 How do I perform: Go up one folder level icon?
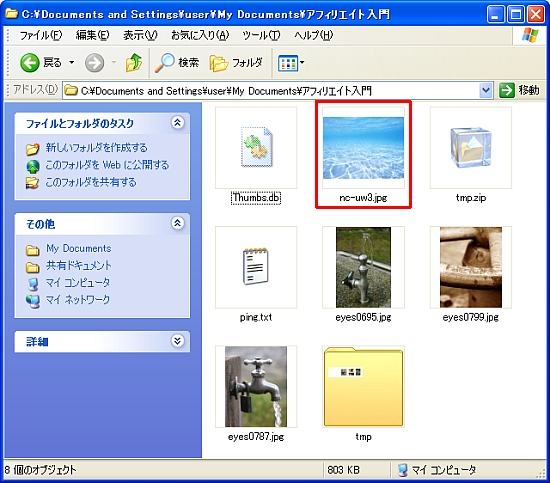[134, 63]
